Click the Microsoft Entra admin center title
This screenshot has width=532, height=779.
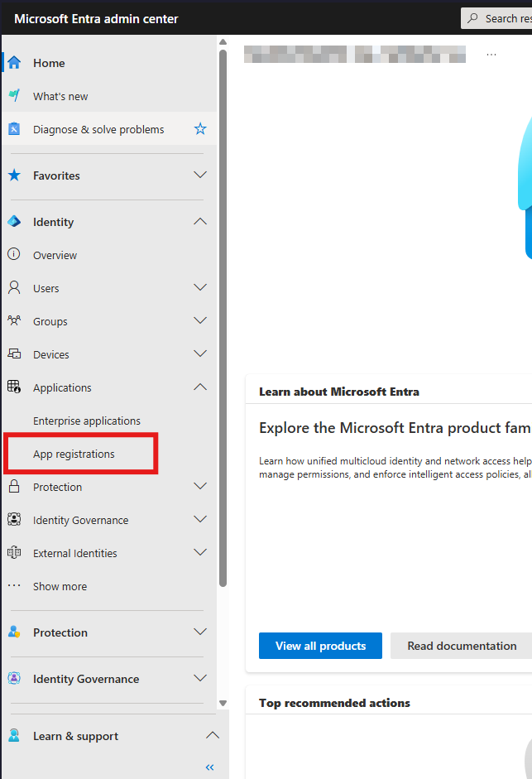(96, 19)
